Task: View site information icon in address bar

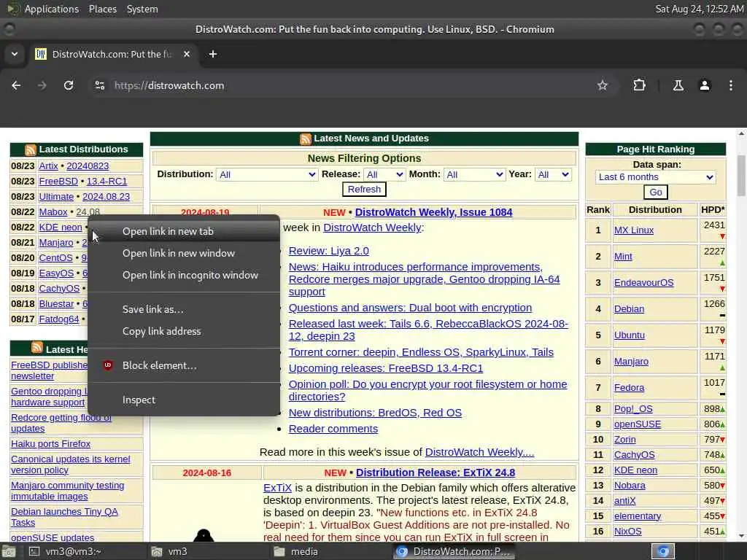Action: (x=99, y=85)
